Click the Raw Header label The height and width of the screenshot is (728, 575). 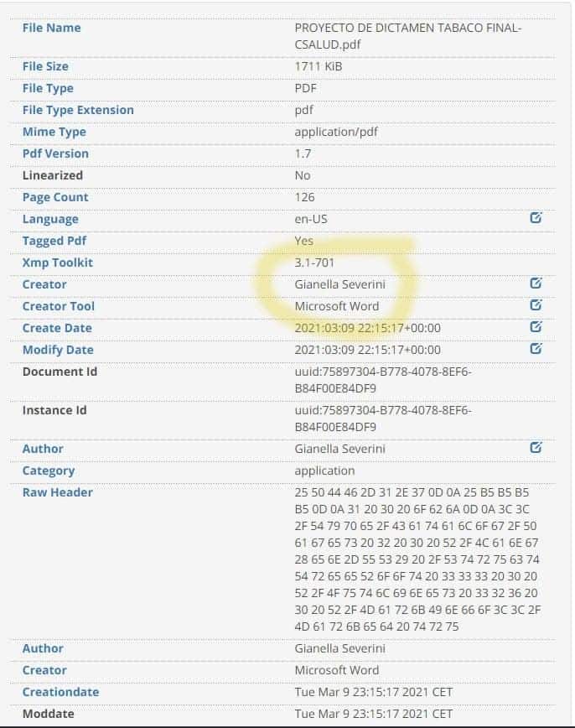pyautogui.click(x=58, y=492)
